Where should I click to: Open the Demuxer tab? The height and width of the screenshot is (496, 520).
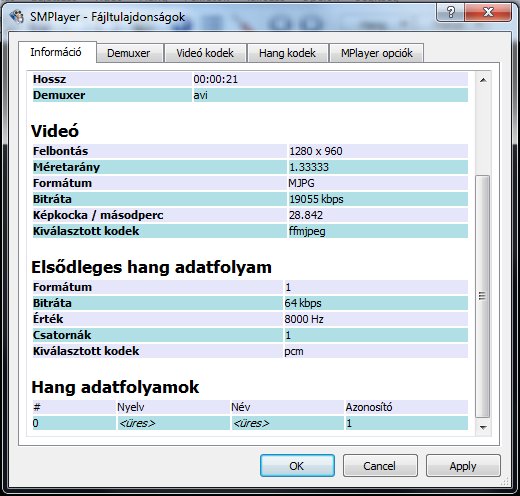coord(129,53)
